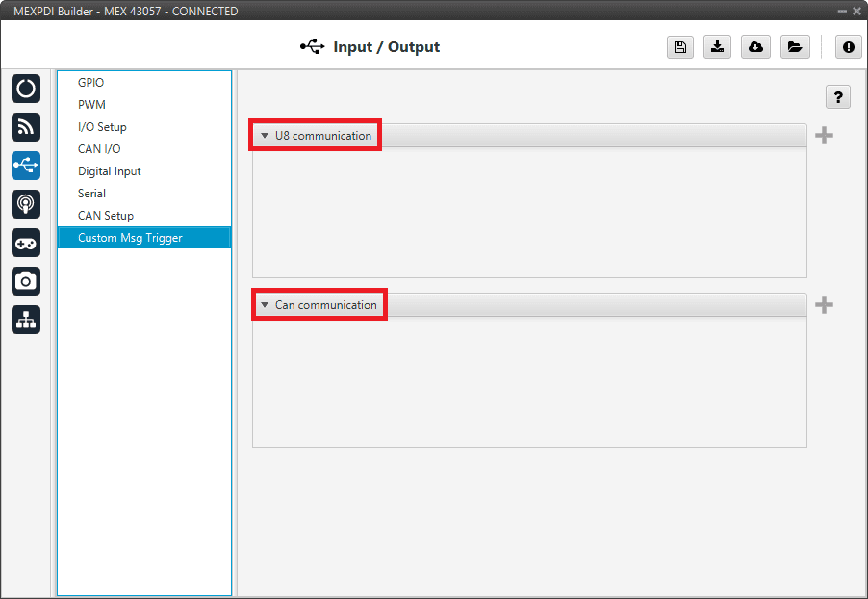Screen dimensions: 868x599
Task: Open the podcast-antenna sidebar icon
Action: pos(26,204)
